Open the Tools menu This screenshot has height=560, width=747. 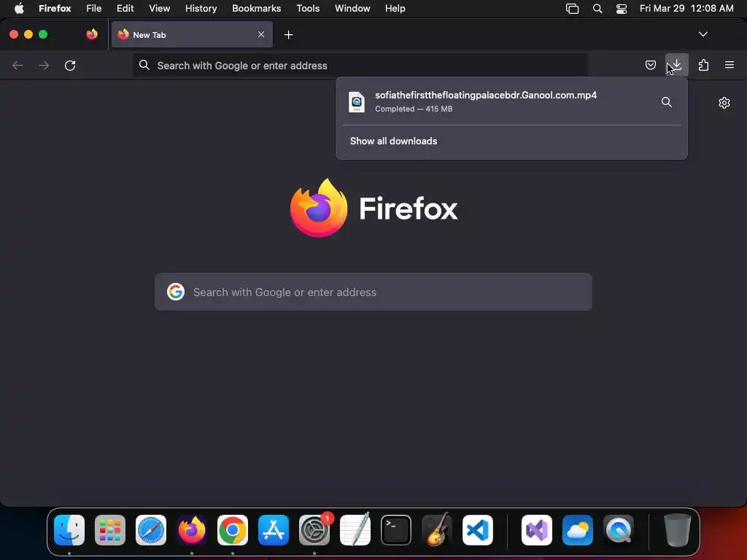pyautogui.click(x=308, y=8)
